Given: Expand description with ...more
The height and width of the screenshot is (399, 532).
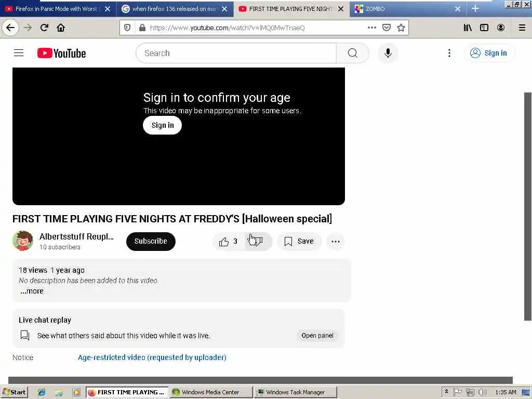Looking at the screenshot, I should (x=32, y=291).
